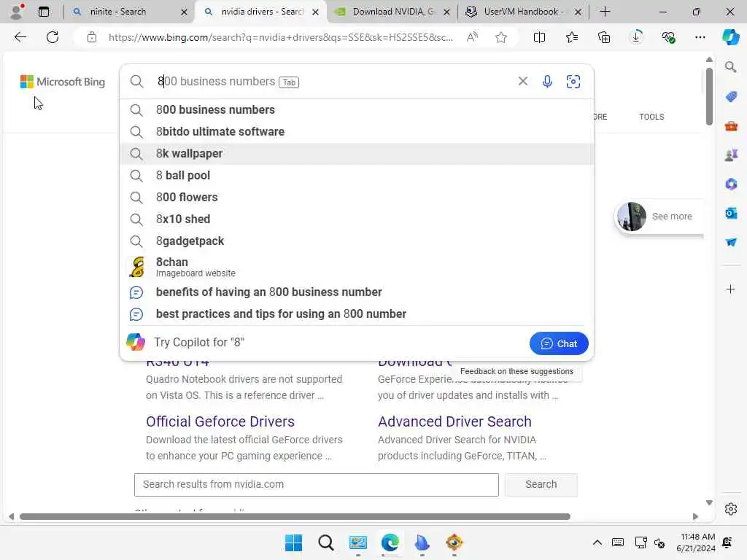The height and width of the screenshot is (560, 747).
Task: Click the See more thumbnail card
Action: pyautogui.click(x=659, y=217)
